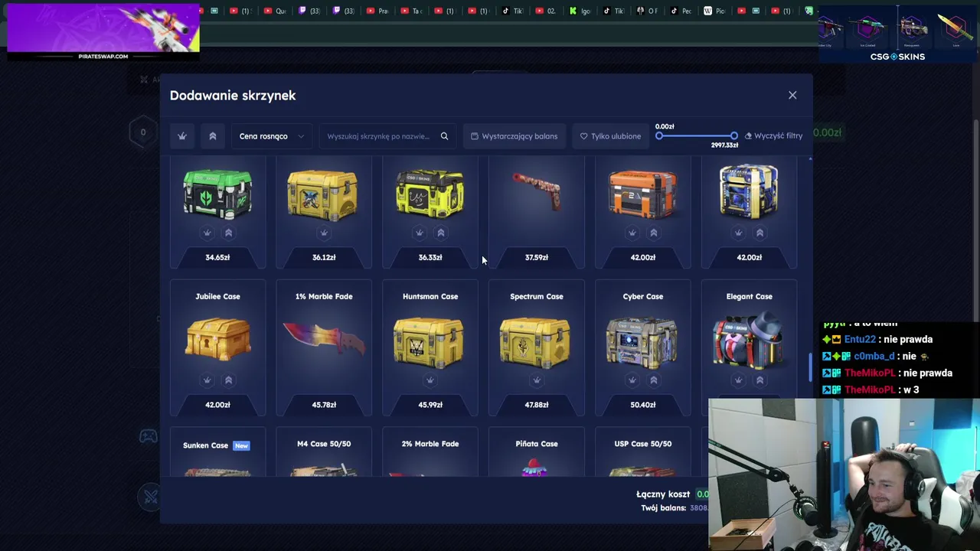Click the 45.78zł price label
Viewport: 980px width, 551px height.
[324, 405]
